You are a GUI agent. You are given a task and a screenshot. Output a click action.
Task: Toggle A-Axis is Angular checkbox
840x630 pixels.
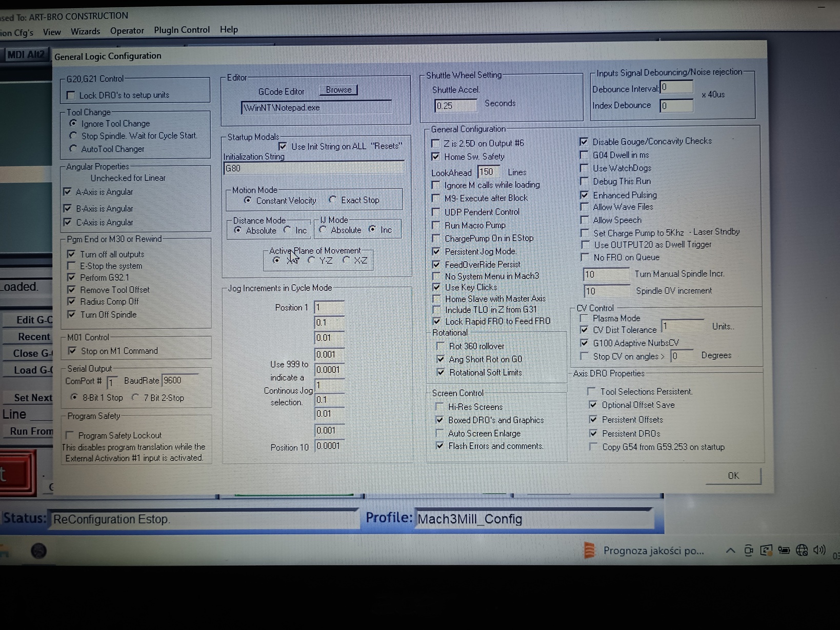pyautogui.click(x=67, y=191)
